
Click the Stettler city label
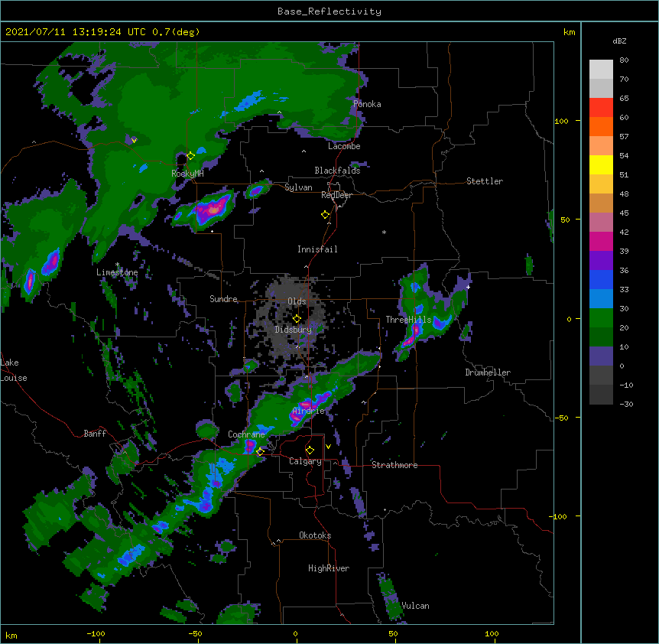pos(485,181)
